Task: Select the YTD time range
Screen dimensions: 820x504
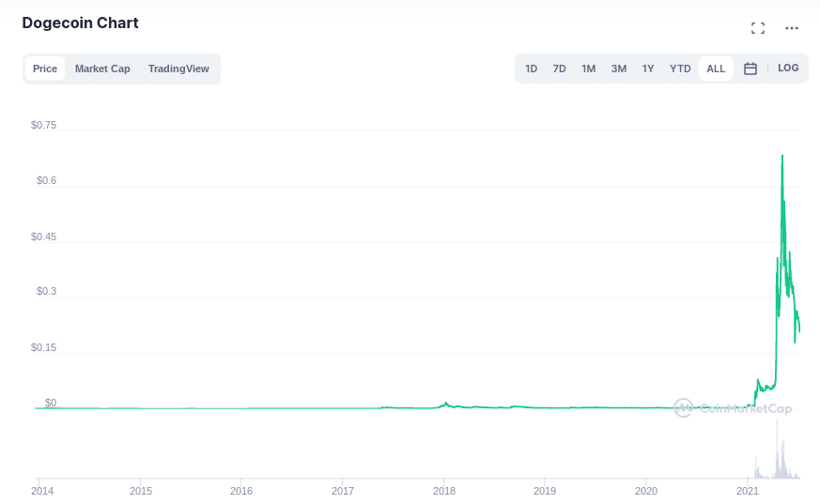Action: [680, 69]
